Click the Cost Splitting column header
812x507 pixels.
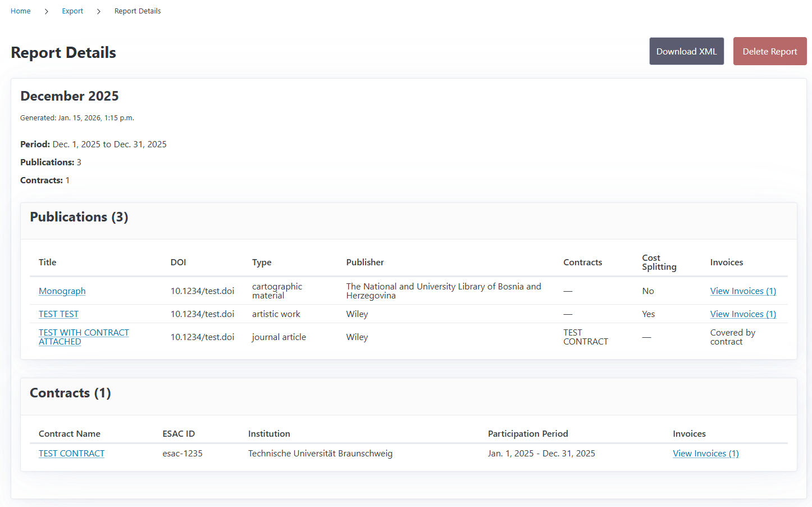click(659, 262)
